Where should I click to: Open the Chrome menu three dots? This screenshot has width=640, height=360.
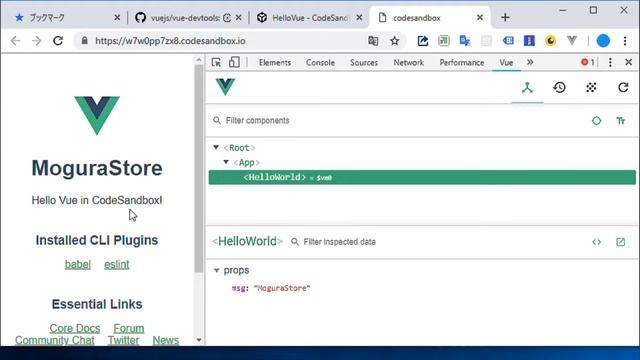624,40
